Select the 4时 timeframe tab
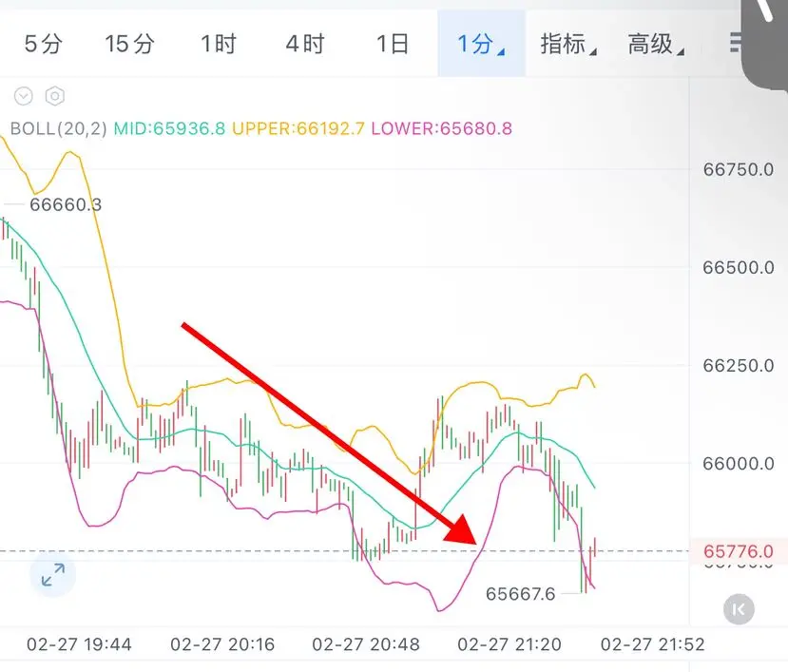 click(x=305, y=44)
